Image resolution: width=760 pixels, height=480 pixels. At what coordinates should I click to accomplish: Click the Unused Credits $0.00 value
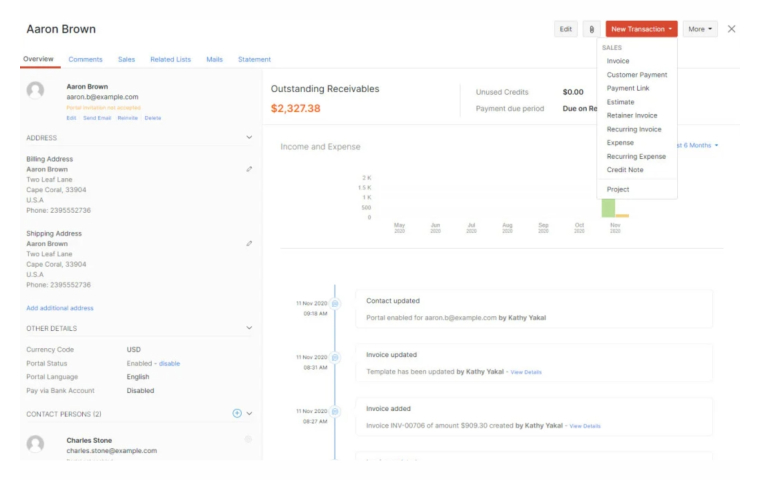point(573,92)
